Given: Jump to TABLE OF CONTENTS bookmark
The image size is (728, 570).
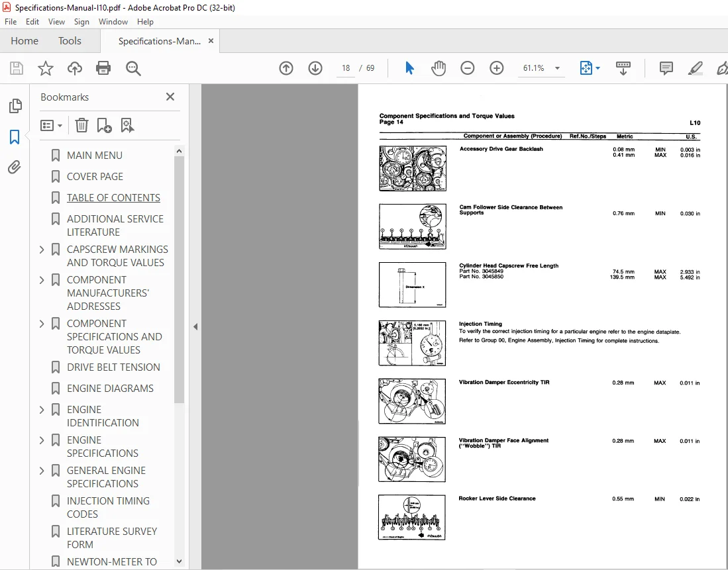Looking at the screenshot, I should tap(113, 198).
